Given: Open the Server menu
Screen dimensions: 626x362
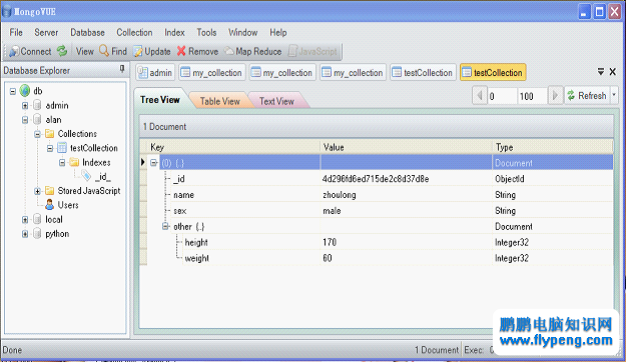Looking at the screenshot, I should point(46,32).
